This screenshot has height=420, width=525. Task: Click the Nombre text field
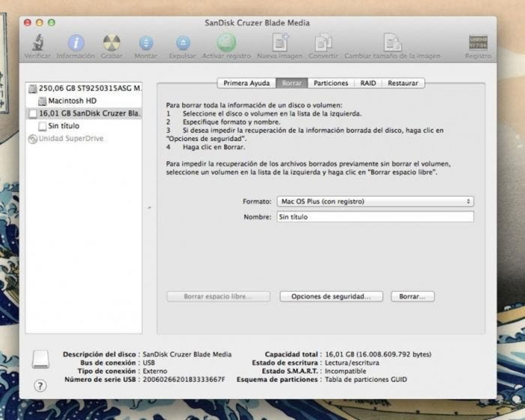pyautogui.click(x=375, y=217)
